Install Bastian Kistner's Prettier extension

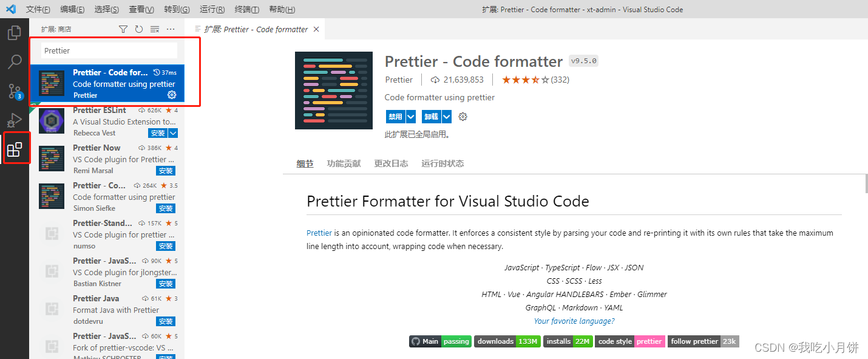point(166,284)
